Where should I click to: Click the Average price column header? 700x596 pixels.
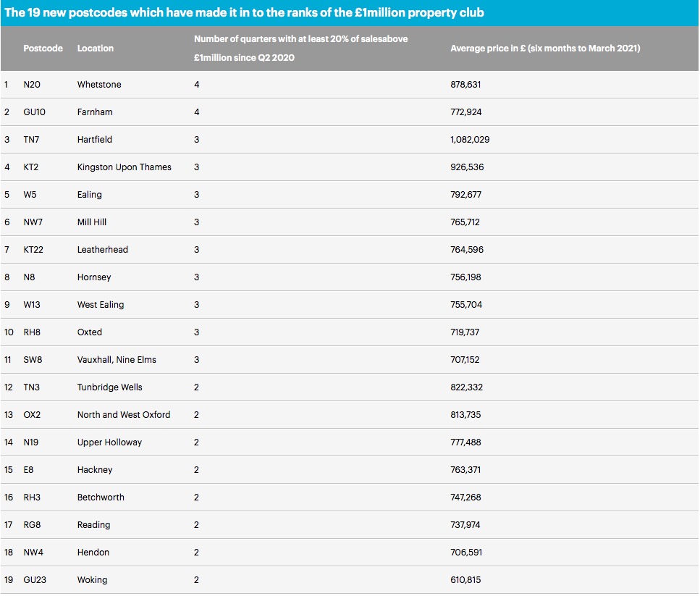[x=545, y=49]
